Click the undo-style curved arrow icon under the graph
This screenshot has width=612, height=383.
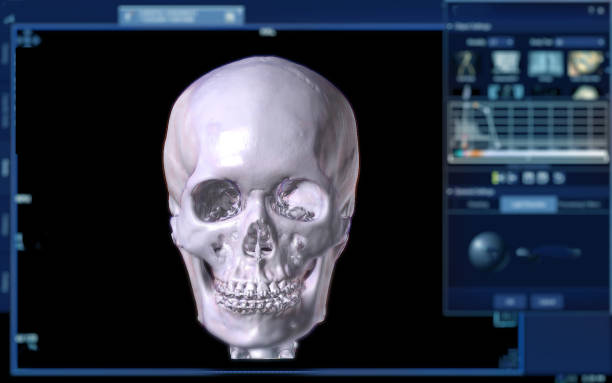[x=559, y=178]
